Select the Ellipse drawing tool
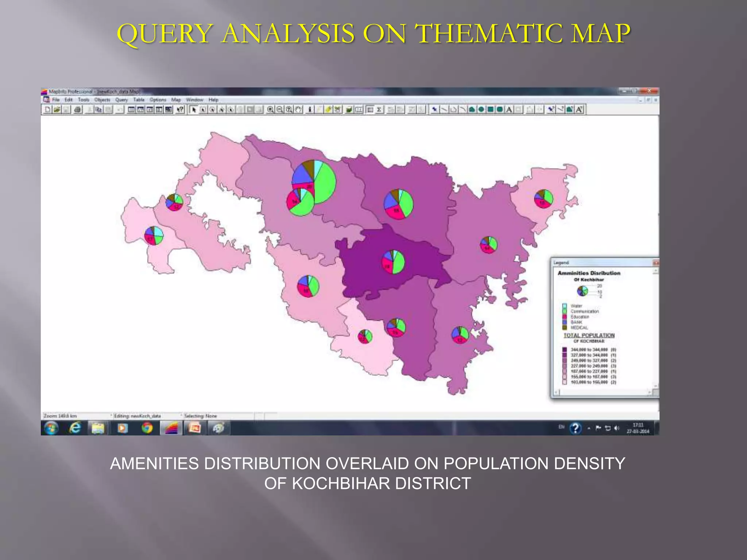This screenshot has height=560, width=747. pos(481,109)
